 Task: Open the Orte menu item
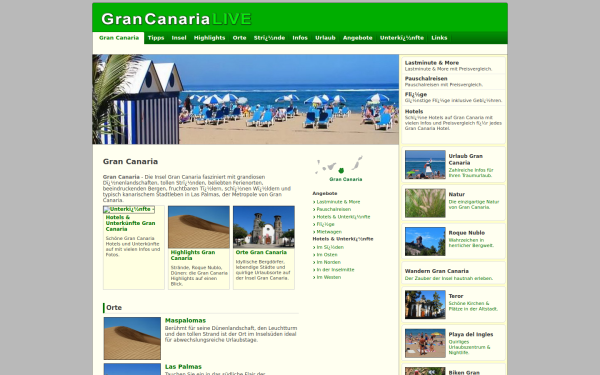point(240,38)
